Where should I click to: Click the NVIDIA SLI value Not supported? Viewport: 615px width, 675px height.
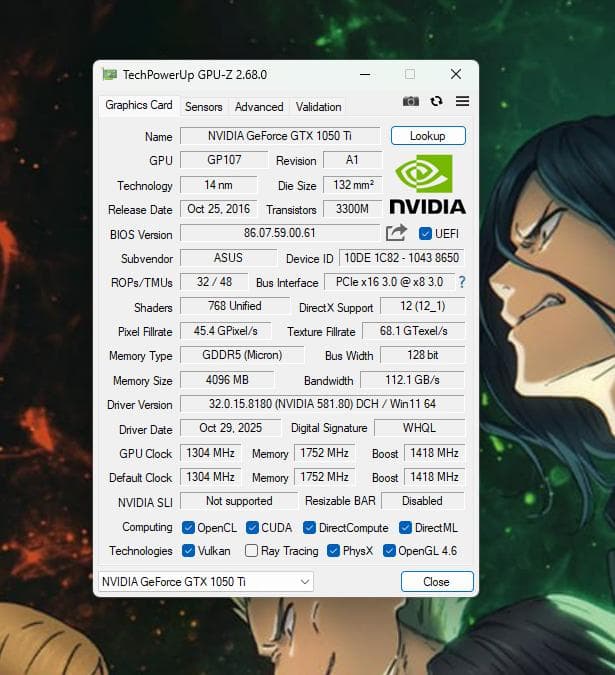(239, 501)
